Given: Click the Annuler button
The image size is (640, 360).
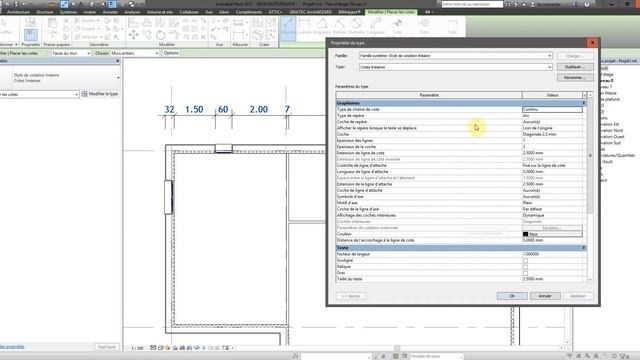Looking at the screenshot, I should (x=545, y=296).
